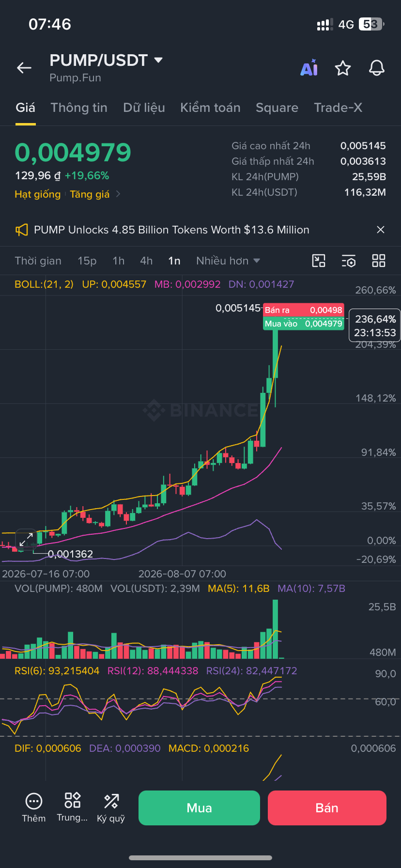The image size is (401, 868).
Task: Tap the VOL(PUMP): 480M label
Action: [x=59, y=589]
